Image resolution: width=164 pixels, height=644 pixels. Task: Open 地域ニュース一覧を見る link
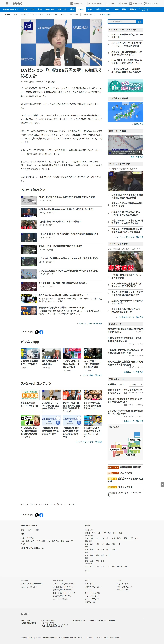pos(133,421)
